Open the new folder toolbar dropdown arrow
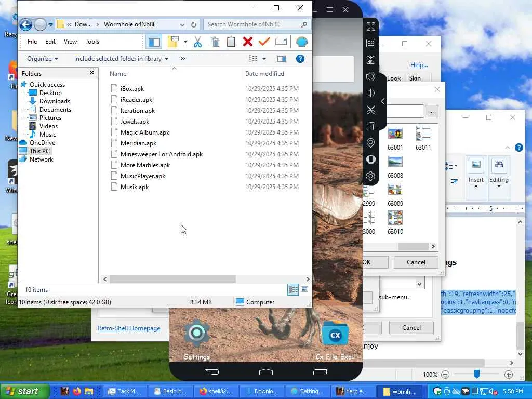This screenshot has width=532, height=399. tap(185, 42)
